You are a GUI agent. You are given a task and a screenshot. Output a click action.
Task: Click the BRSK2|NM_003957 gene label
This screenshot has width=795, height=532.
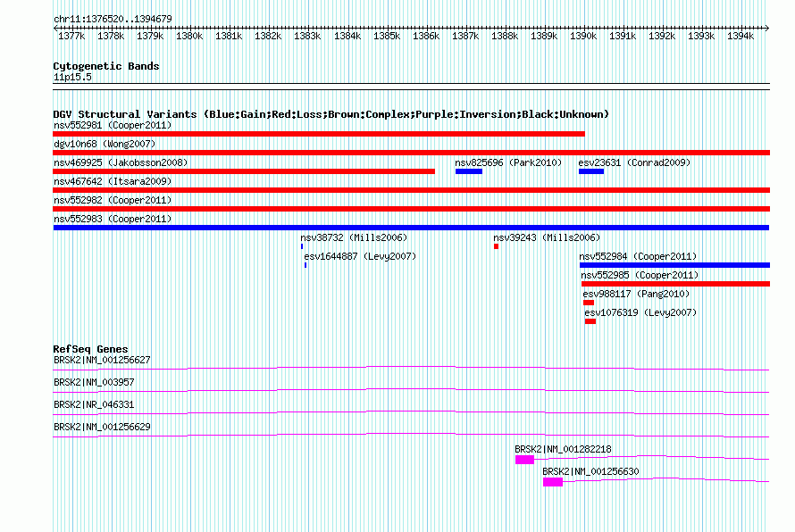[x=94, y=383]
